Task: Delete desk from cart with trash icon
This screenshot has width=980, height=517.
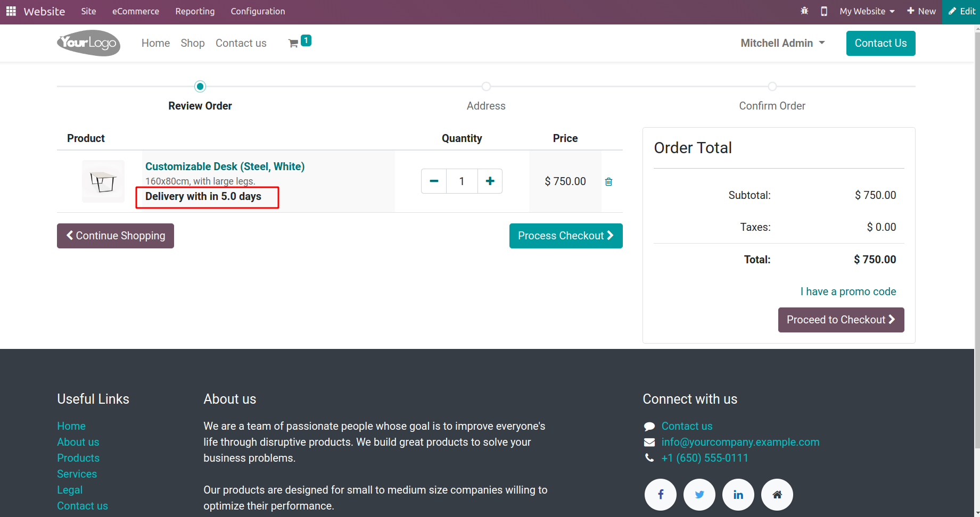Action: (608, 182)
